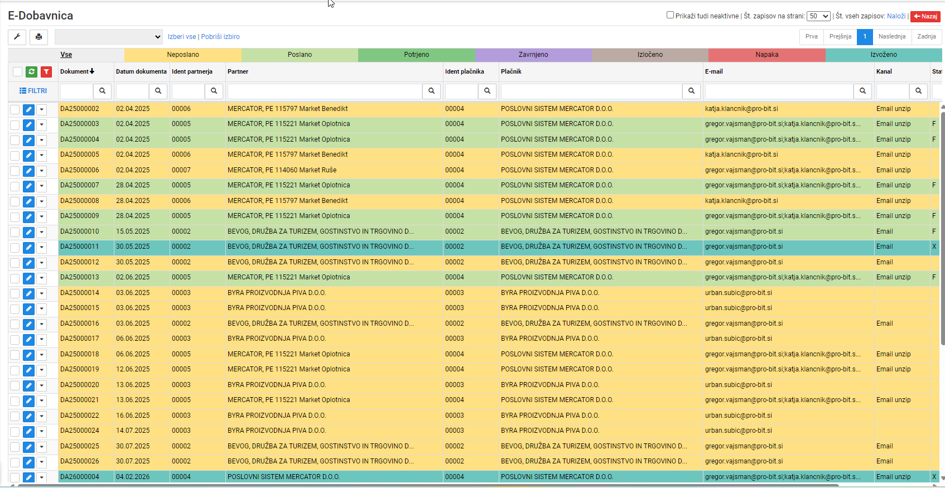945x488 pixels.
Task: Expand the row menu arrow for DA25000002
Action: coord(42,109)
